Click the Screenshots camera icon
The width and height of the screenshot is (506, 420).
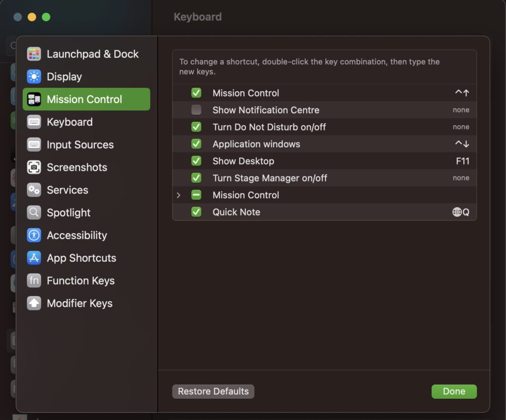pyautogui.click(x=34, y=167)
